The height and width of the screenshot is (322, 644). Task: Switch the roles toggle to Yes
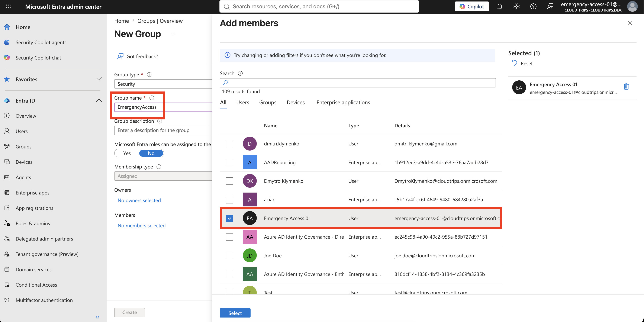coord(127,153)
